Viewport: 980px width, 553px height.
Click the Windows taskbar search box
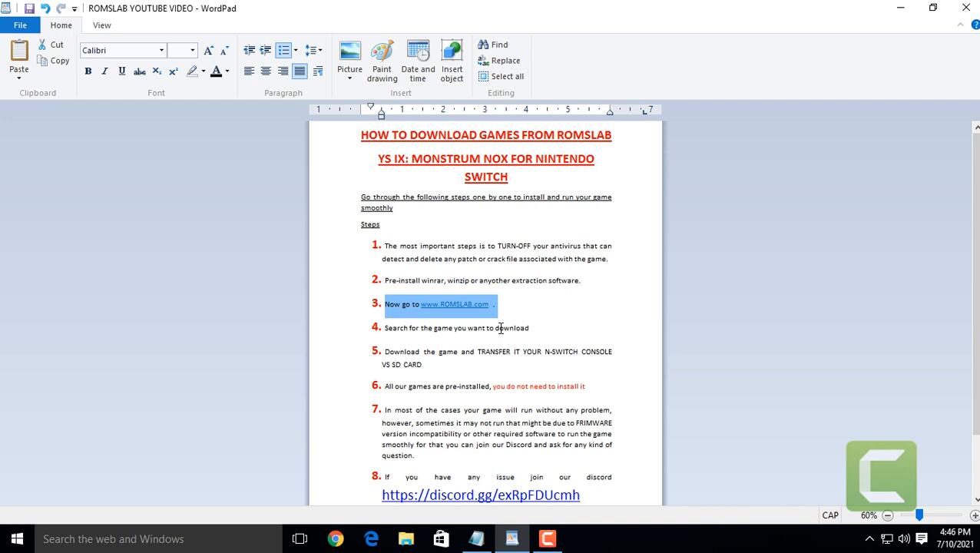click(154, 539)
